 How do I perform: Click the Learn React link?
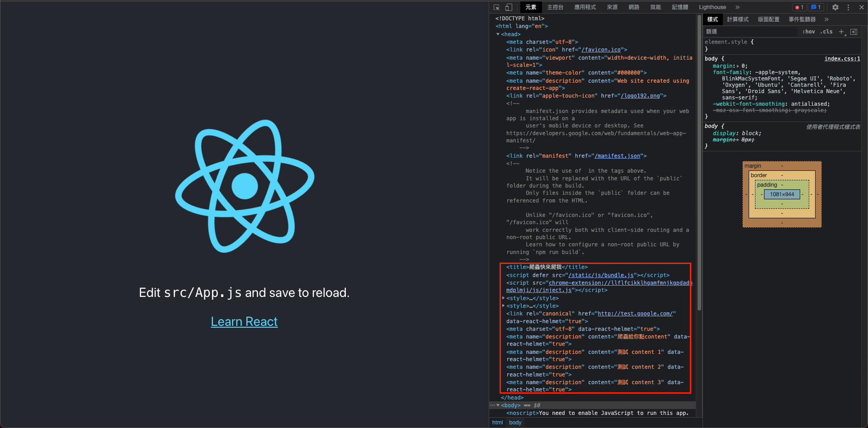click(x=244, y=321)
